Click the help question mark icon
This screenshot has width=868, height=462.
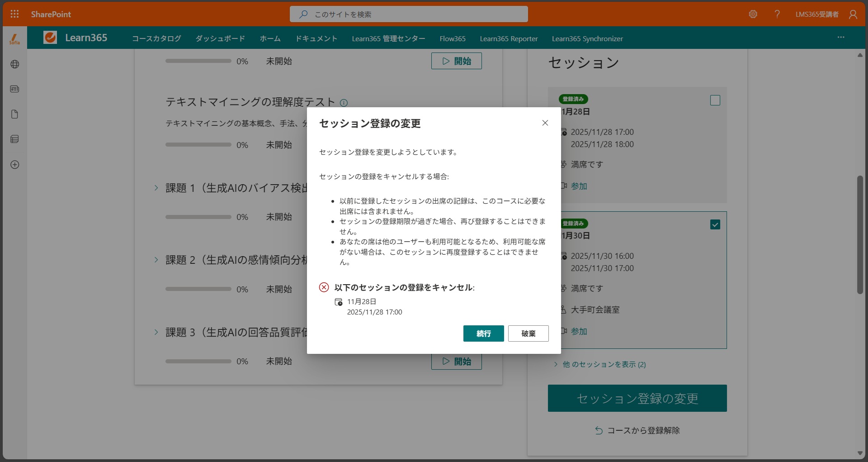tap(777, 14)
